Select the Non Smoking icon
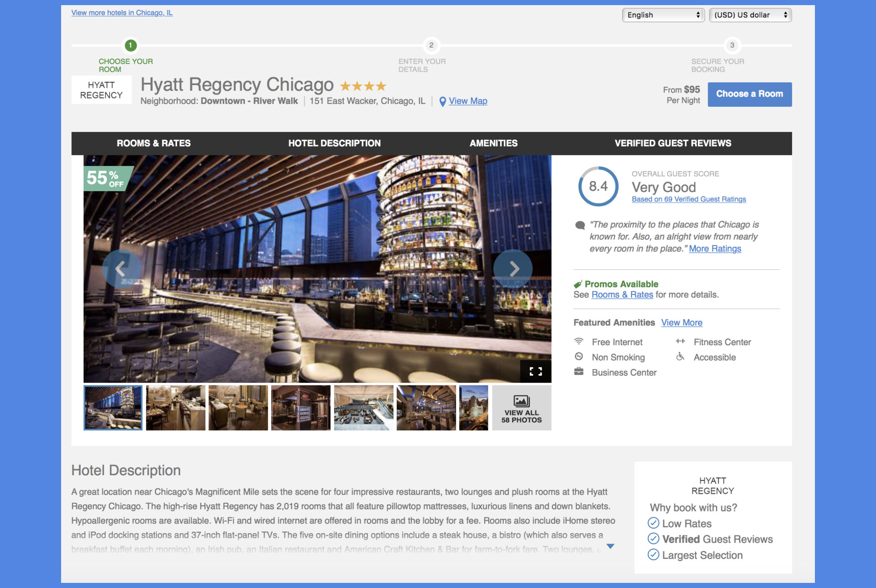 (579, 357)
